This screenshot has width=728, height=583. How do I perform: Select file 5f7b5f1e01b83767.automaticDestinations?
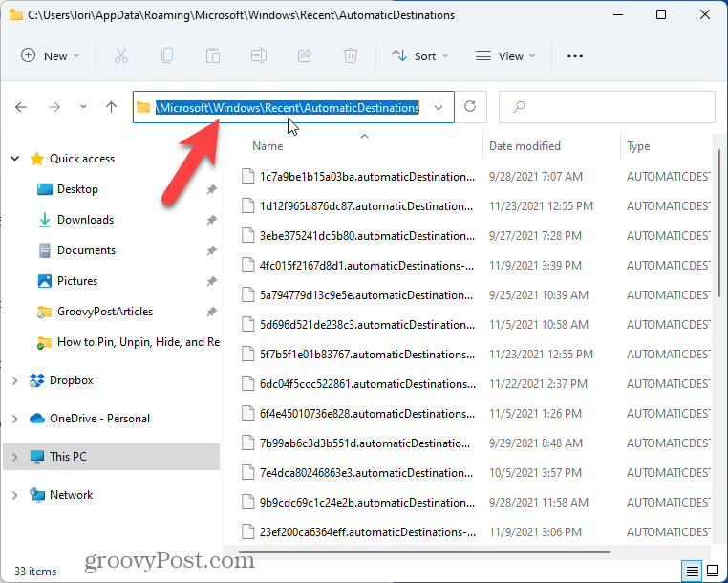pyautogui.click(x=367, y=355)
